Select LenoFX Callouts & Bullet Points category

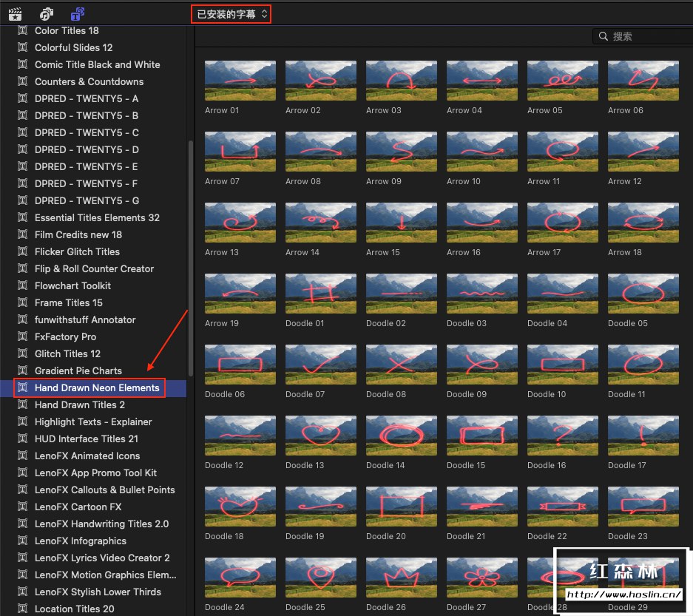click(105, 490)
